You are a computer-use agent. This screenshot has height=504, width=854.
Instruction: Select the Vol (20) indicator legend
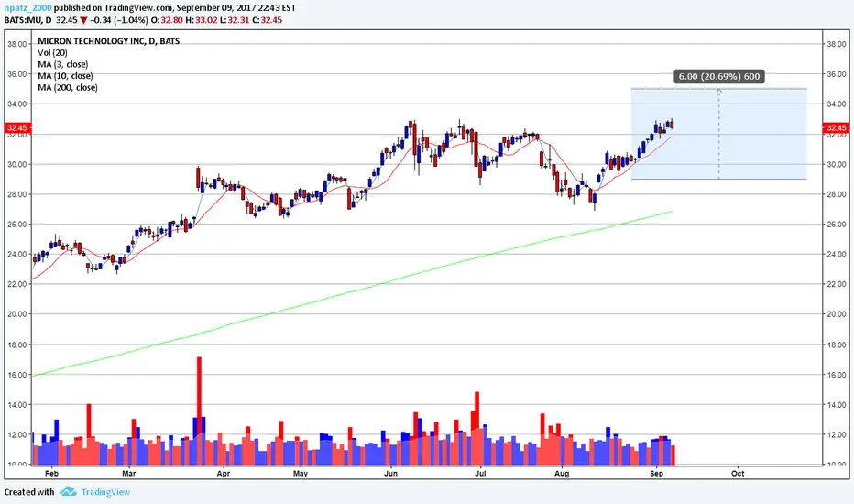[52, 53]
